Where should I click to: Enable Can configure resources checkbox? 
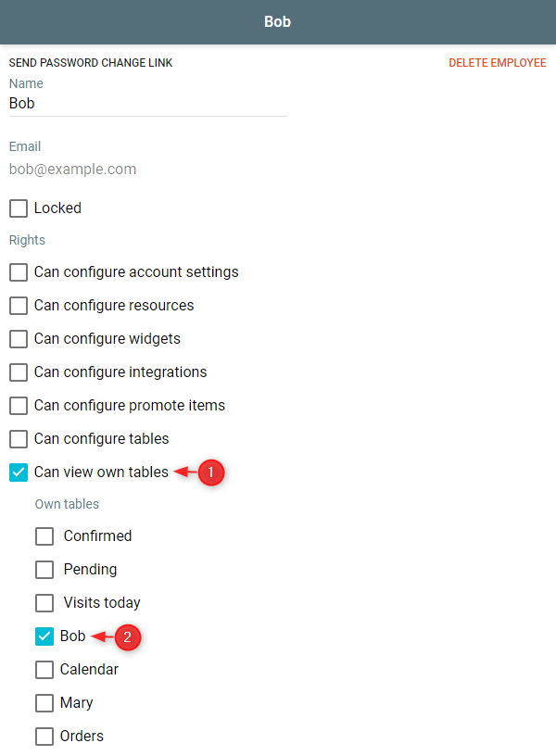coord(19,306)
